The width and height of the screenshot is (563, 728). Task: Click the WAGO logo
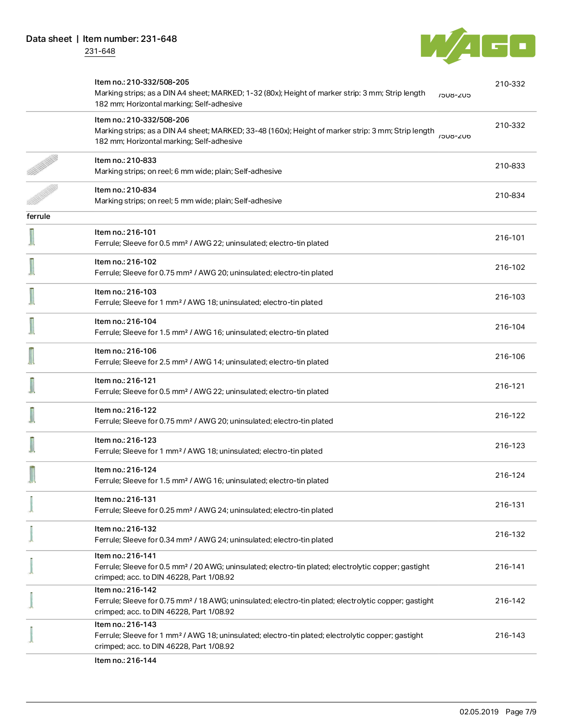[478, 45]
